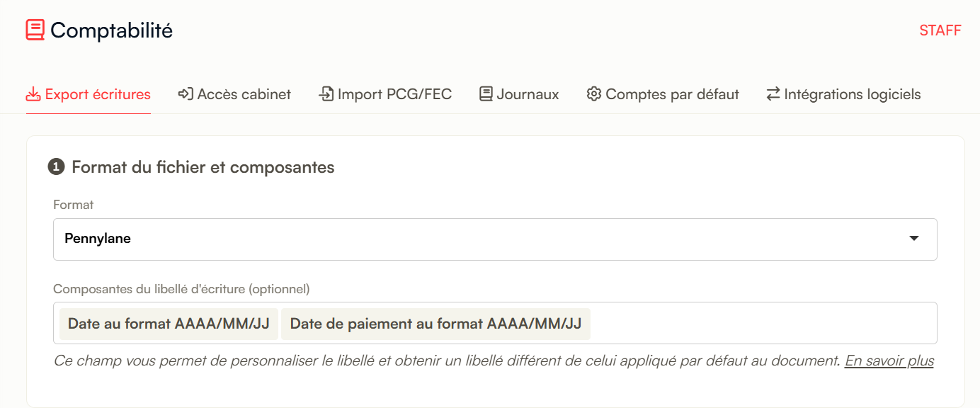
Task: Click the red Comptabilité book logo icon
Action: (35, 30)
